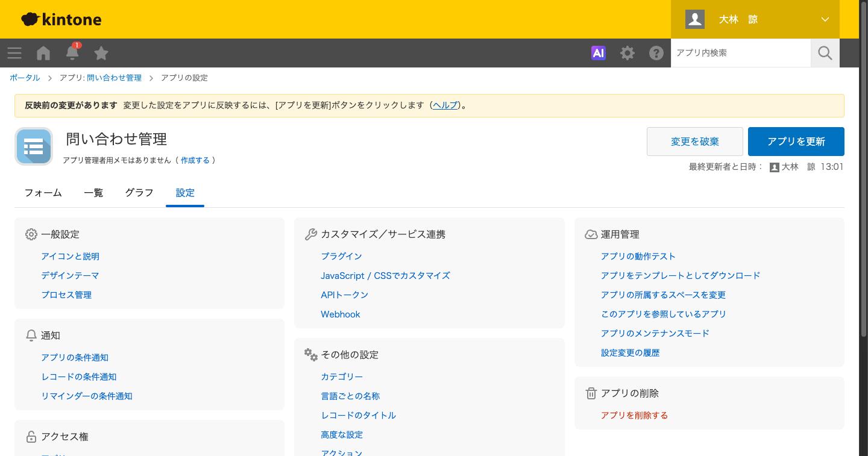The height and width of the screenshot is (456, 868).
Task: Open レコードの条件通知 settings
Action: point(79,376)
